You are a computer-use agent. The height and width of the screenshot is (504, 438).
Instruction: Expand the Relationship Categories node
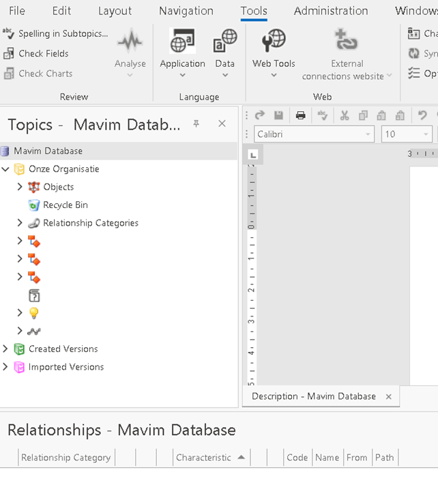point(20,223)
